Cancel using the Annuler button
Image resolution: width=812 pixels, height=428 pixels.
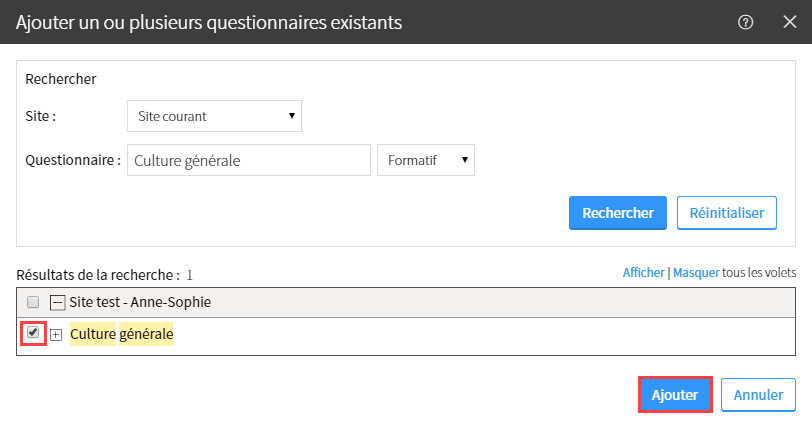pos(758,395)
